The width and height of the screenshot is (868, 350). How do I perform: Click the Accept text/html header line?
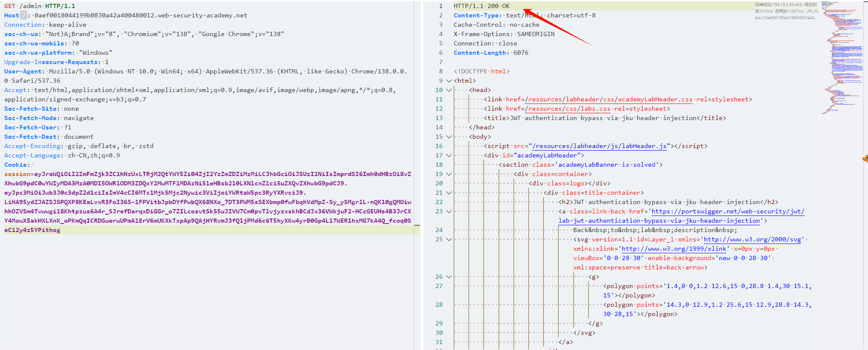[200, 95]
